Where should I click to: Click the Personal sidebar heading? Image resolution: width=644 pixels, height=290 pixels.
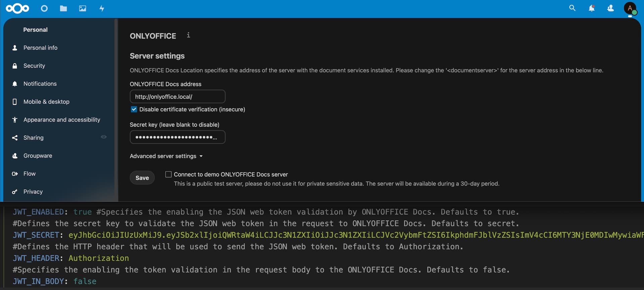(36, 30)
